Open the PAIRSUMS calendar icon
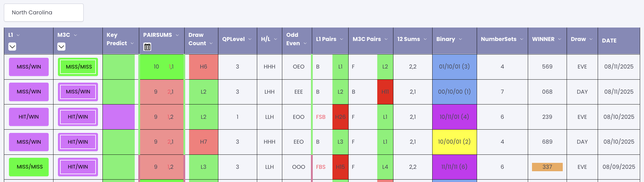644x182 pixels. click(x=147, y=47)
